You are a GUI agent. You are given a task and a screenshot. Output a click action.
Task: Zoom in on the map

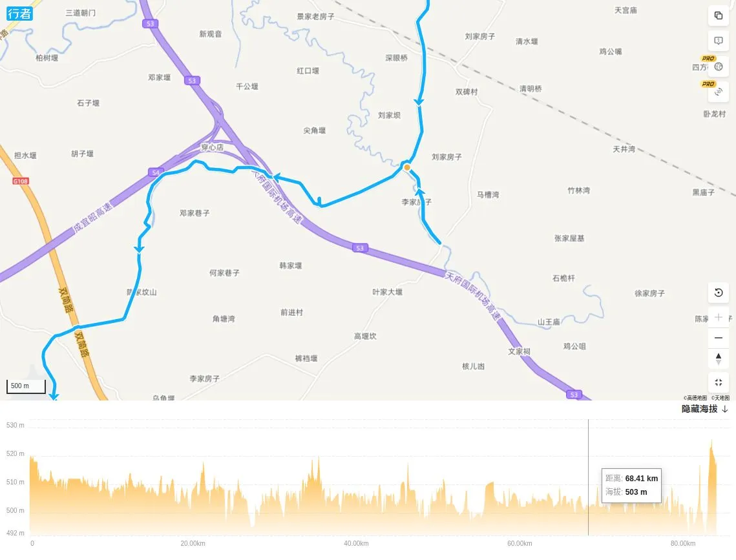click(718, 317)
